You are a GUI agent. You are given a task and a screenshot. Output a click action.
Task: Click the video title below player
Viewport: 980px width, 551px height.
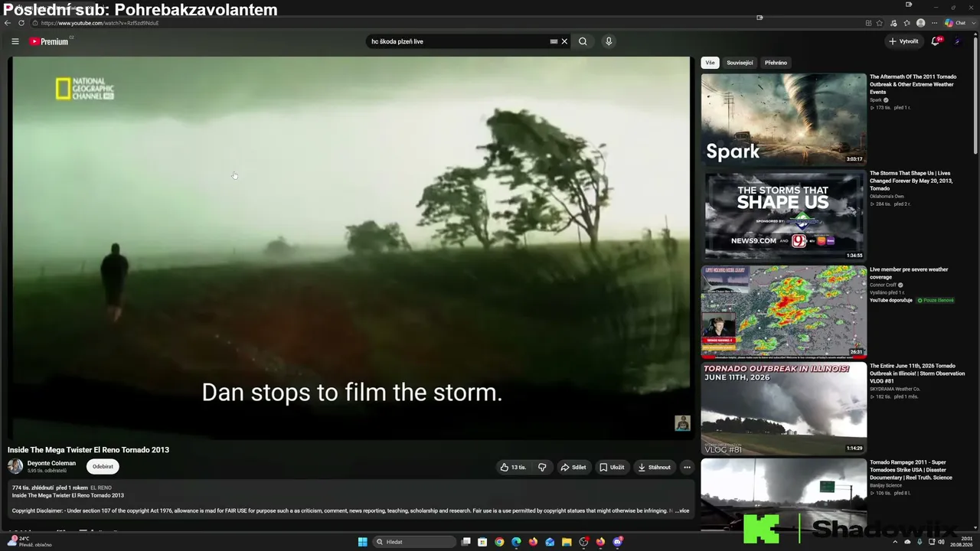[88, 450]
